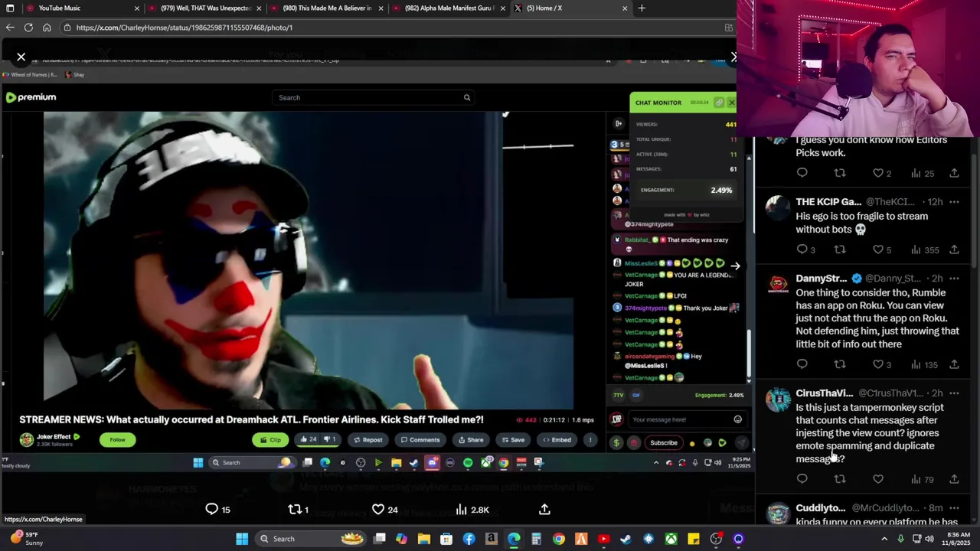Open a new browser tab with the plus icon
The width and height of the screenshot is (980, 551).
tap(642, 8)
